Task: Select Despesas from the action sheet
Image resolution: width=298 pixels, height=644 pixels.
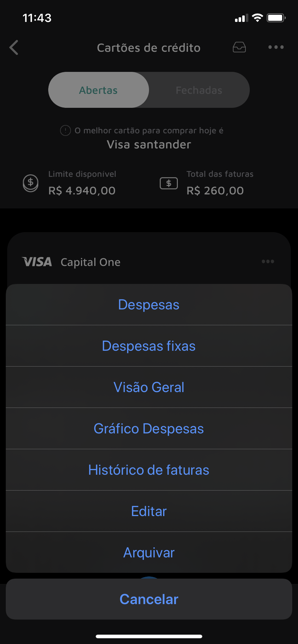Action: pos(149,304)
